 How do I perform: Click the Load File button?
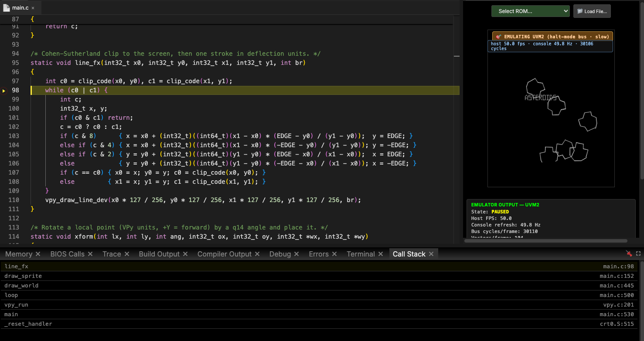pyautogui.click(x=592, y=11)
